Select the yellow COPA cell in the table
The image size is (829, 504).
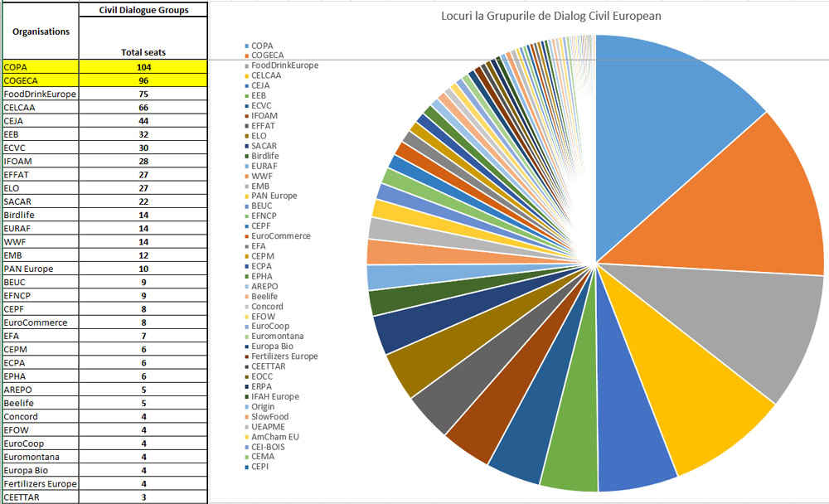point(41,67)
